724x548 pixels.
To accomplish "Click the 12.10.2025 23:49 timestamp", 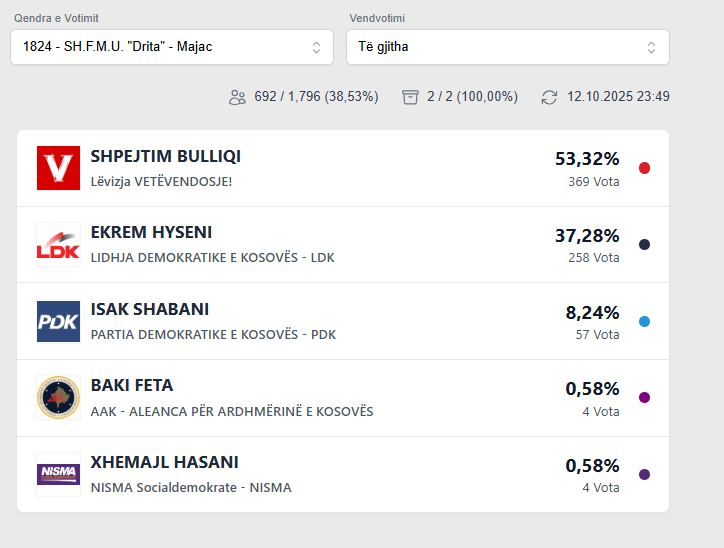I will [618, 97].
